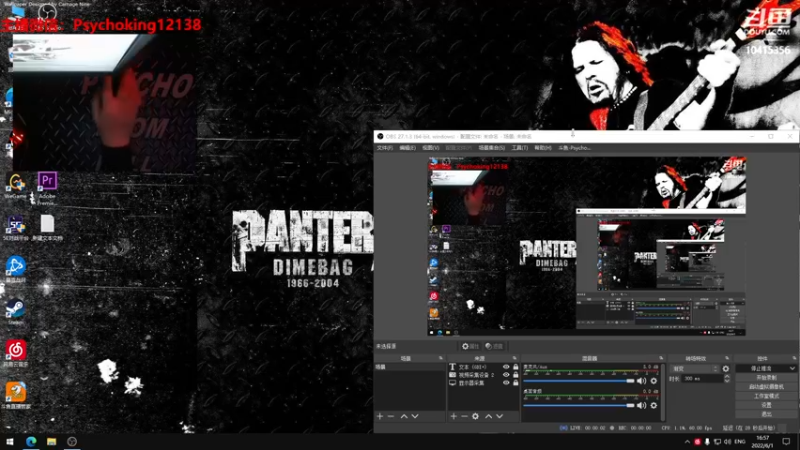Open the 新建文本文档 desktop file
800x450 pixels.
47,228
